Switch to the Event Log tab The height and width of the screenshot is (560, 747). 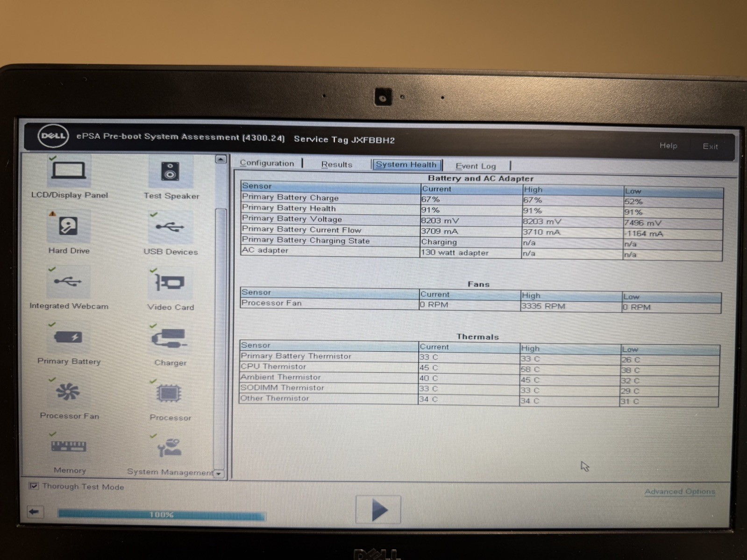tap(476, 166)
